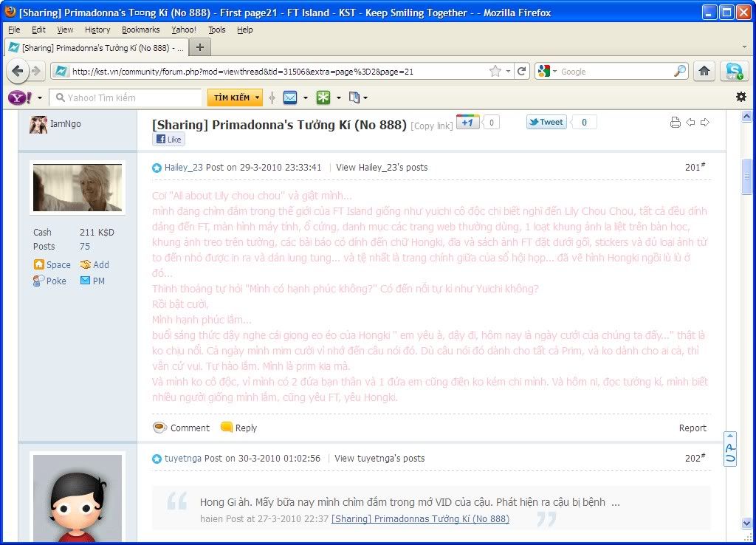Screen dimensions: 756x545
Task: Click the [Copy link] link
Action: point(431,126)
